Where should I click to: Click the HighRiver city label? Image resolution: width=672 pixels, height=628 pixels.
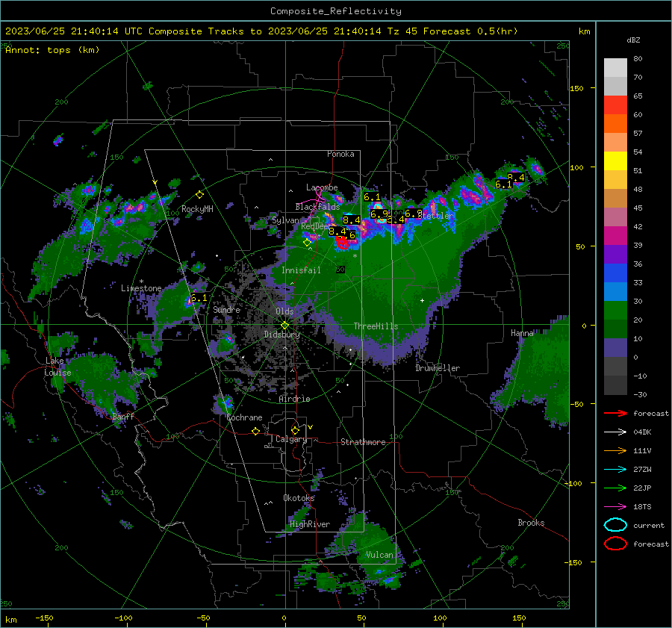pyautogui.click(x=310, y=524)
